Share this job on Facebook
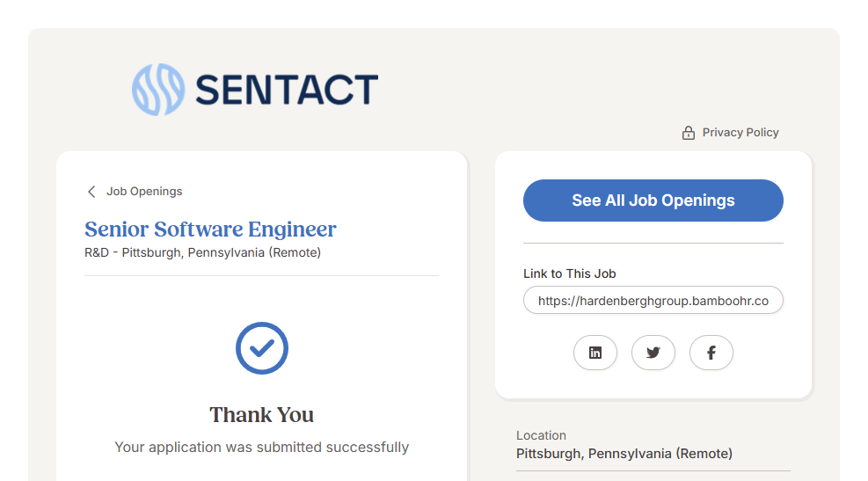868x481 pixels. 711,353
